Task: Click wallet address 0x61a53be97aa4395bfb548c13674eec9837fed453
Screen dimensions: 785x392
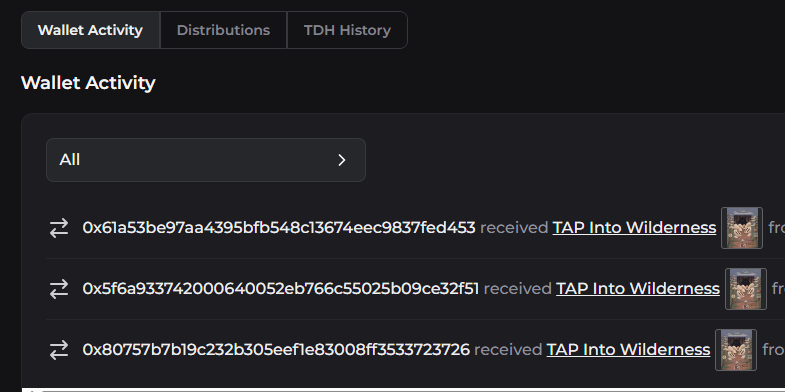Action: click(x=279, y=228)
